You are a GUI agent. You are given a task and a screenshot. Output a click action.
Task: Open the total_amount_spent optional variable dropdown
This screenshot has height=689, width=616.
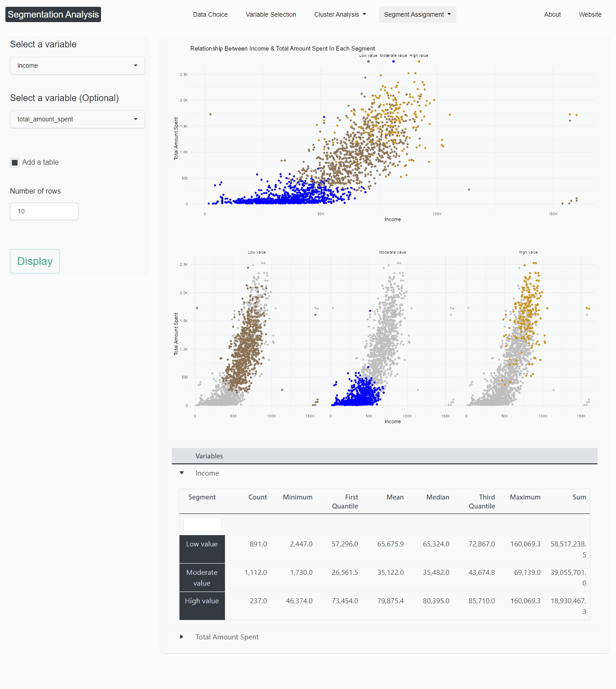tap(77, 119)
